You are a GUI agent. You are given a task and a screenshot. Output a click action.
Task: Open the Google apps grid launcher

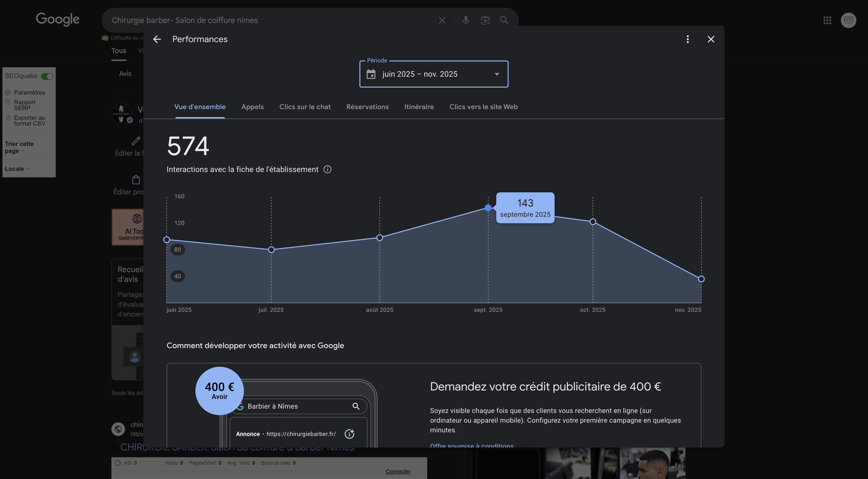click(x=827, y=20)
